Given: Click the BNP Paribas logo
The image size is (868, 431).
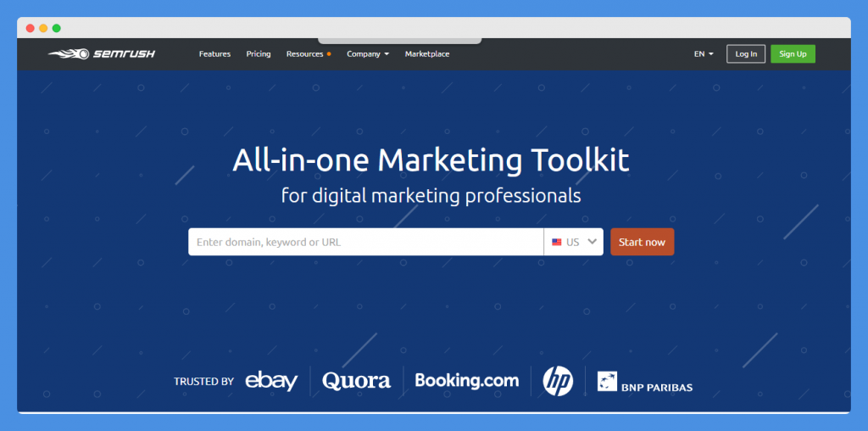Looking at the screenshot, I should (x=645, y=382).
